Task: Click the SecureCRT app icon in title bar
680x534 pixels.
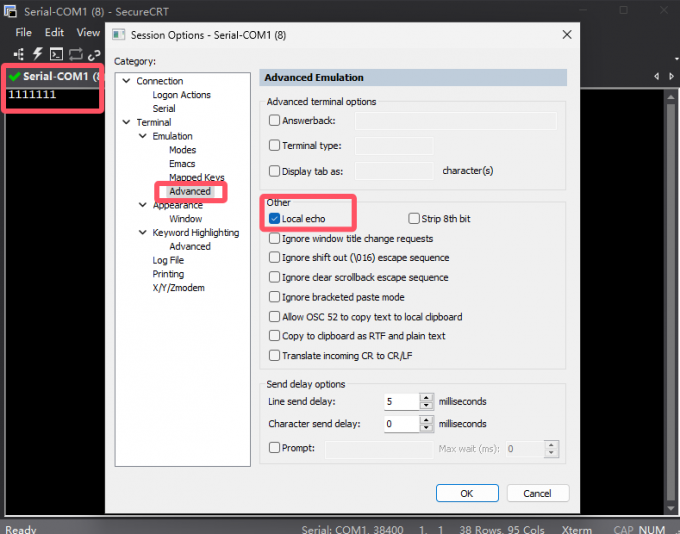Action: pos(10,11)
